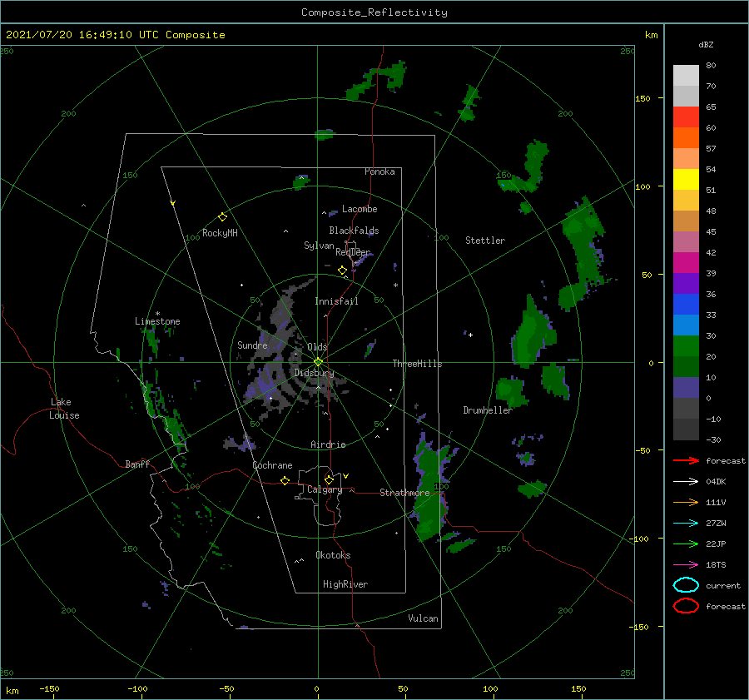Screen dimensions: 749x700
Task: Click the Lacombe map label
Action: coord(360,209)
